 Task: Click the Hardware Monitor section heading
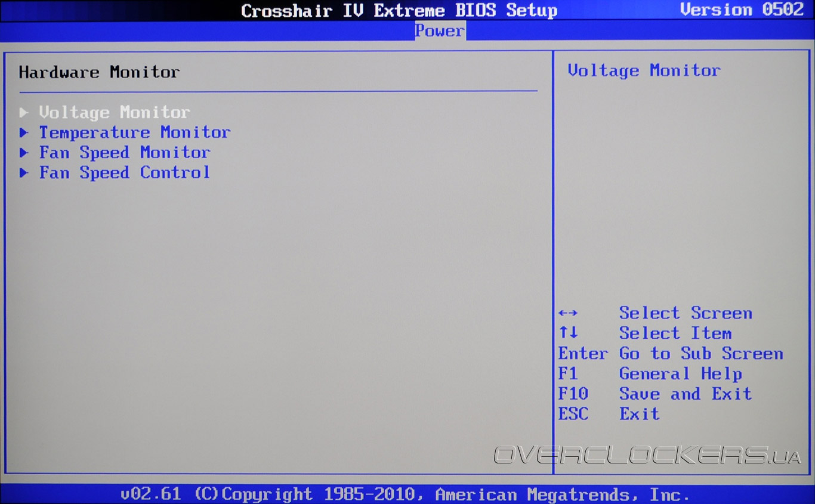(x=99, y=72)
